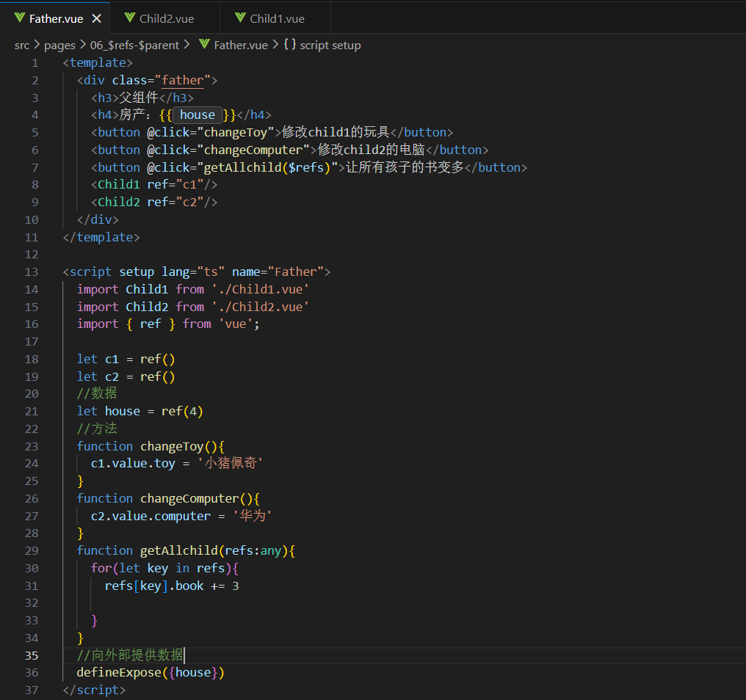Click the Child1 component tag with ref c1
This screenshot has height=700, width=746.
(x=154, y=184)
